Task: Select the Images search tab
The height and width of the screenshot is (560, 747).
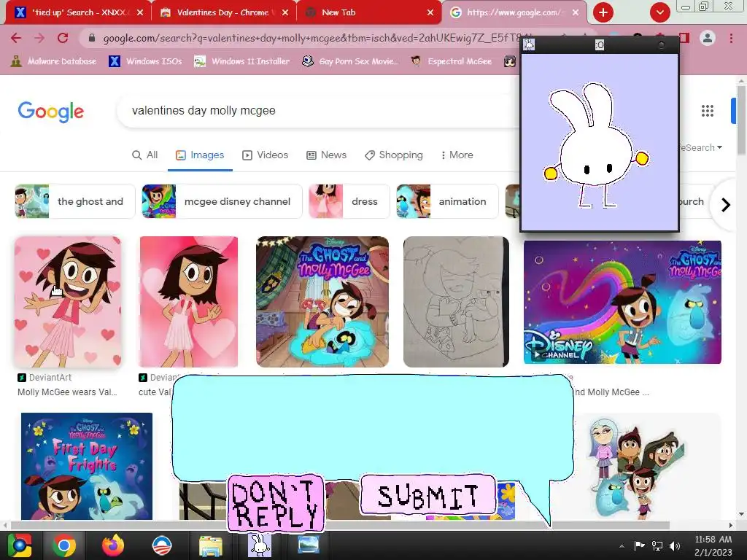Action: (x=200, y=155)
